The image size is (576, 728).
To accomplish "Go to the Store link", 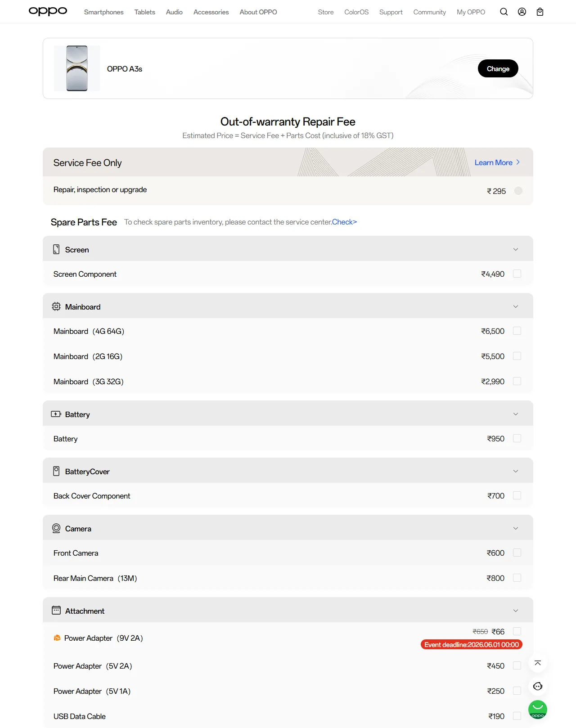I will [x=326, y=12].
